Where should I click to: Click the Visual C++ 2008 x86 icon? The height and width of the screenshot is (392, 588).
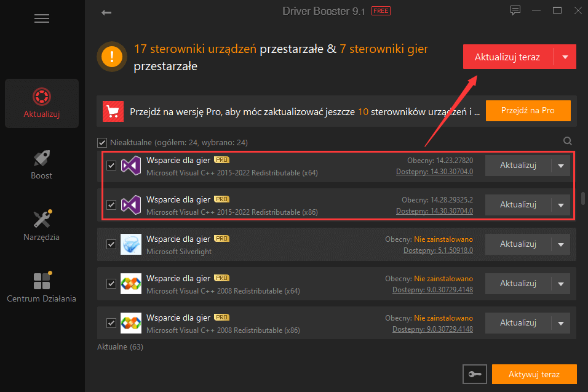[x=131, y=323]
